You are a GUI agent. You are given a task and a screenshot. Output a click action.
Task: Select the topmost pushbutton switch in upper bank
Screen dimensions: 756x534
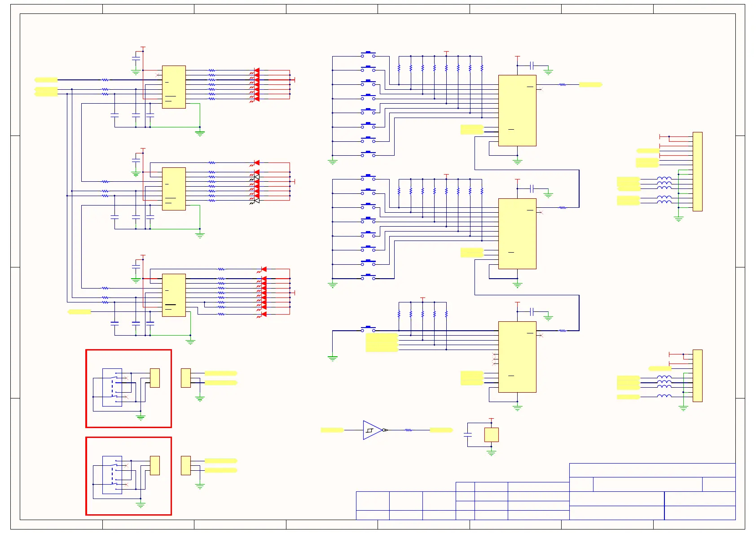(368, 55)
